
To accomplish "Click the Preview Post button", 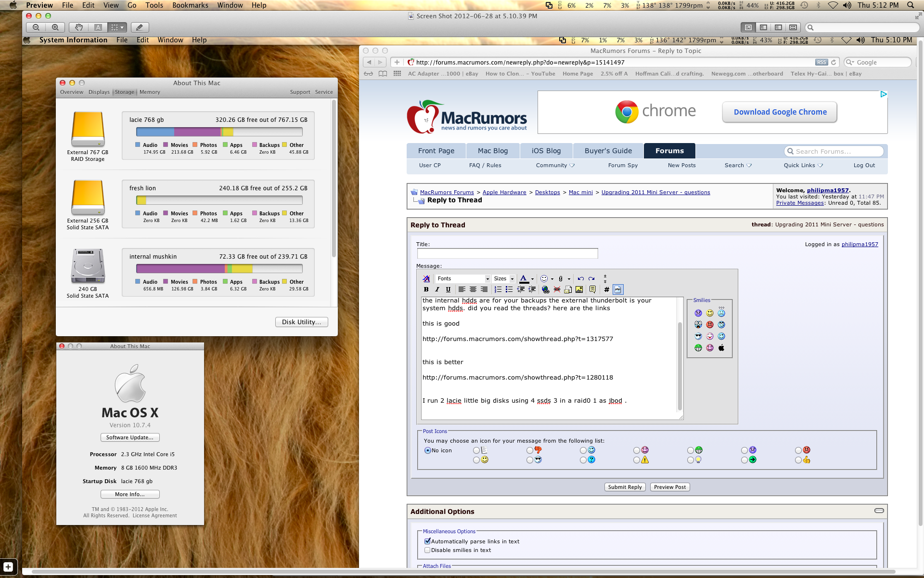I will (x=669, y=487).
